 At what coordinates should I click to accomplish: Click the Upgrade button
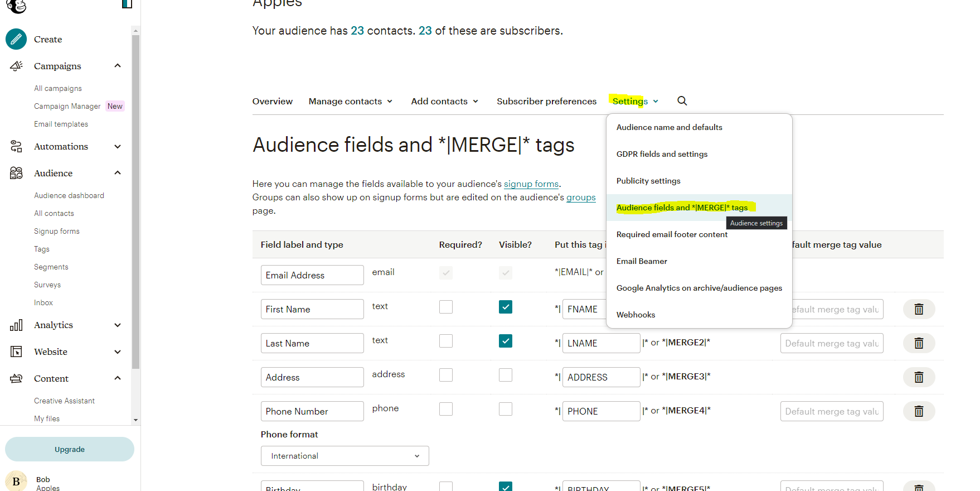pos(70,449)
